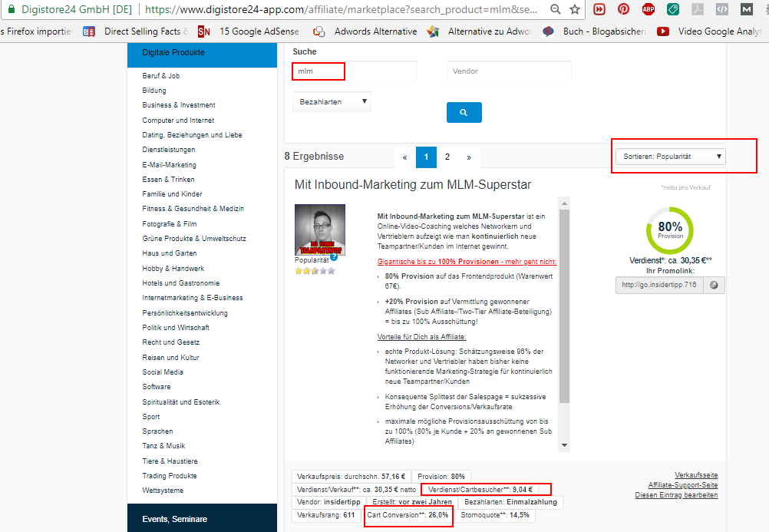Click the Vendor input field
Image resolution: width=769 pixels, height=532 pixels.
tap(509, 71)
